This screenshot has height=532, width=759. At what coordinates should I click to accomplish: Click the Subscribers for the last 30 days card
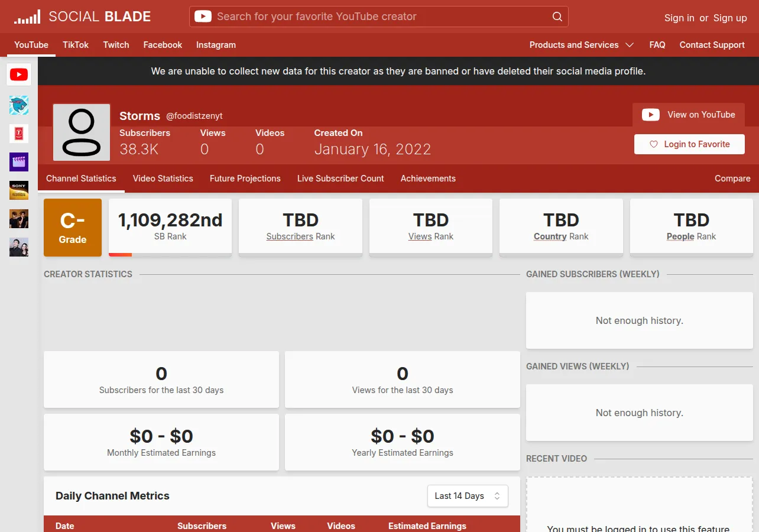point(161,379)
